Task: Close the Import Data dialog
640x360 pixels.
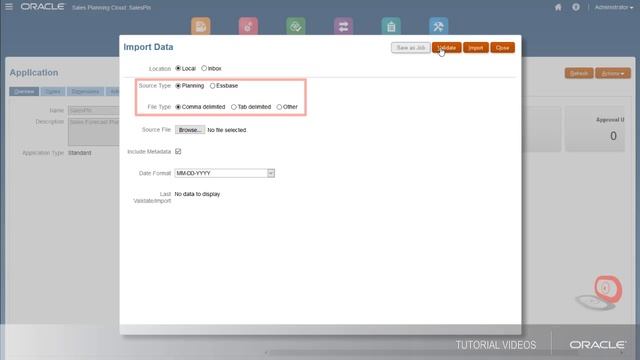Action: click(x=502, y=48)
